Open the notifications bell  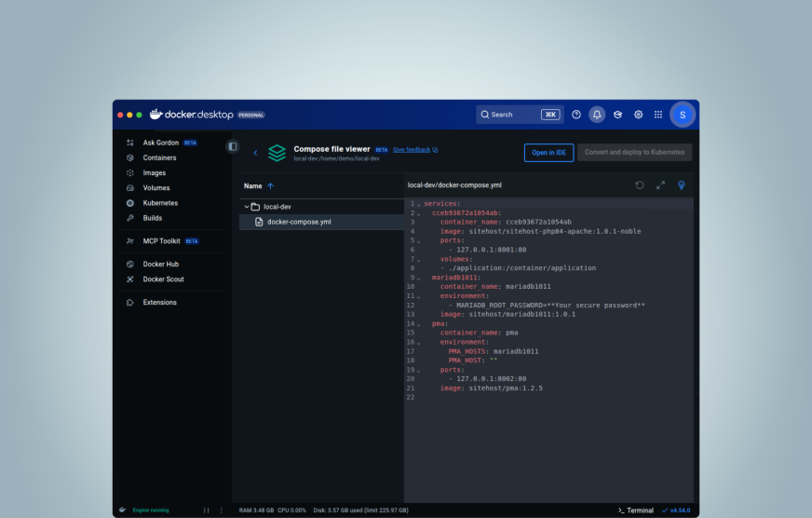597,115
